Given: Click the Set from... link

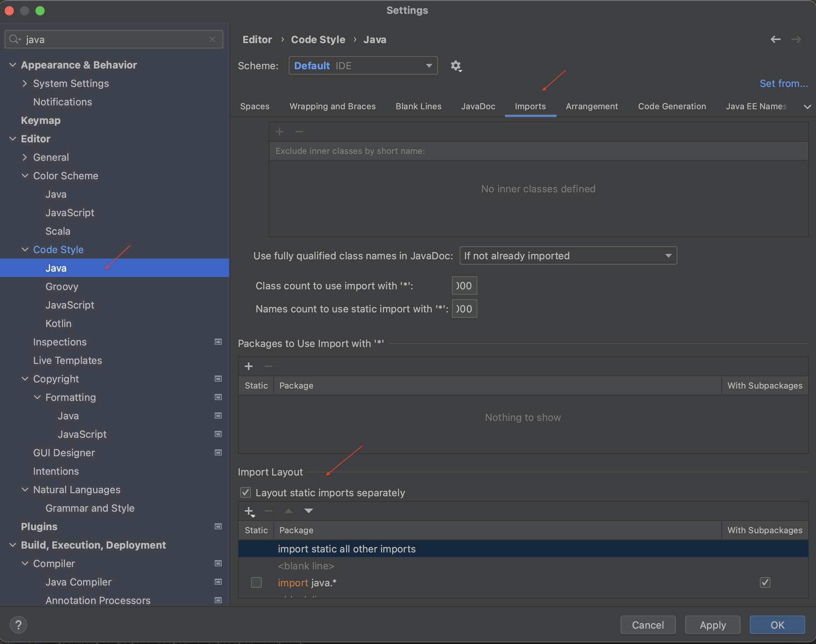Looking at the screenshot, I should (783, 83).
